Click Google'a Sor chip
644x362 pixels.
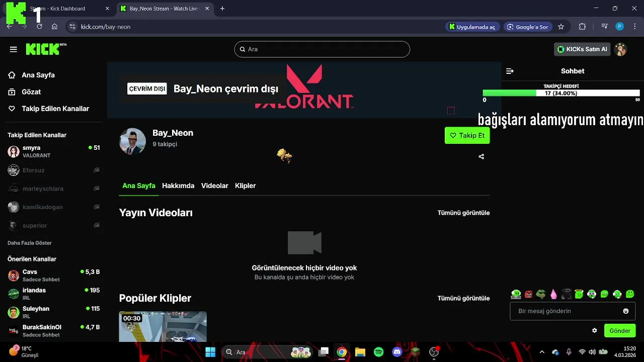pyautogui.click(x=527, y=27)
